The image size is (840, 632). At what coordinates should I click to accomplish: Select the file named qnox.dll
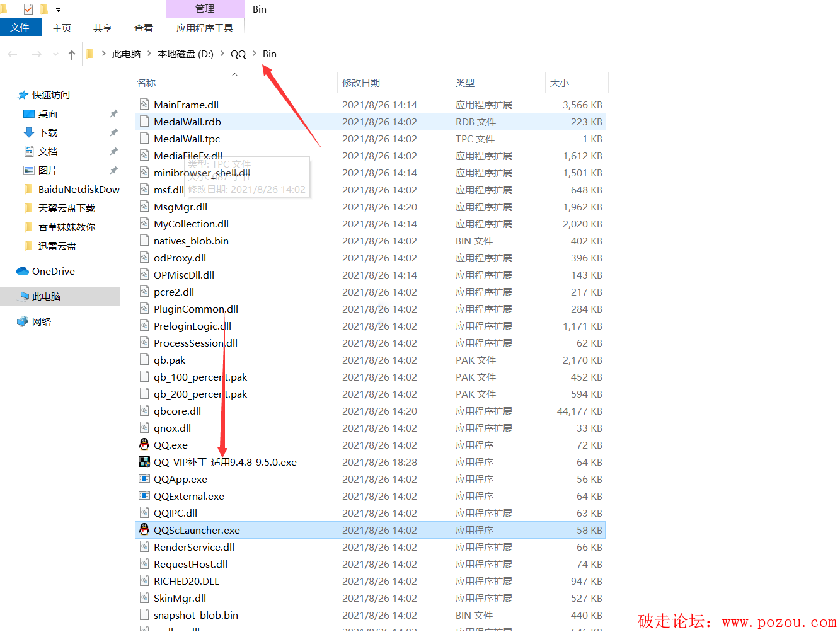click(173, 428)
